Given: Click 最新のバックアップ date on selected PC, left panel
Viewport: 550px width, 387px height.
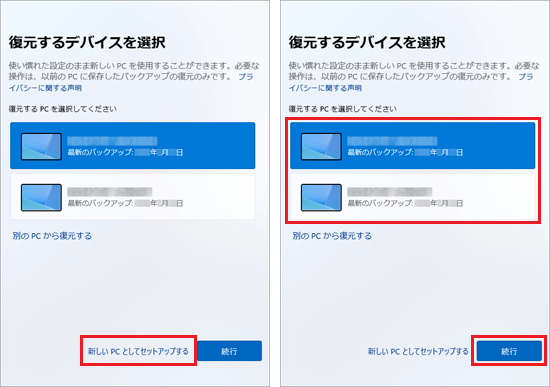Looking at the screenshot, I should click(125, 152).
